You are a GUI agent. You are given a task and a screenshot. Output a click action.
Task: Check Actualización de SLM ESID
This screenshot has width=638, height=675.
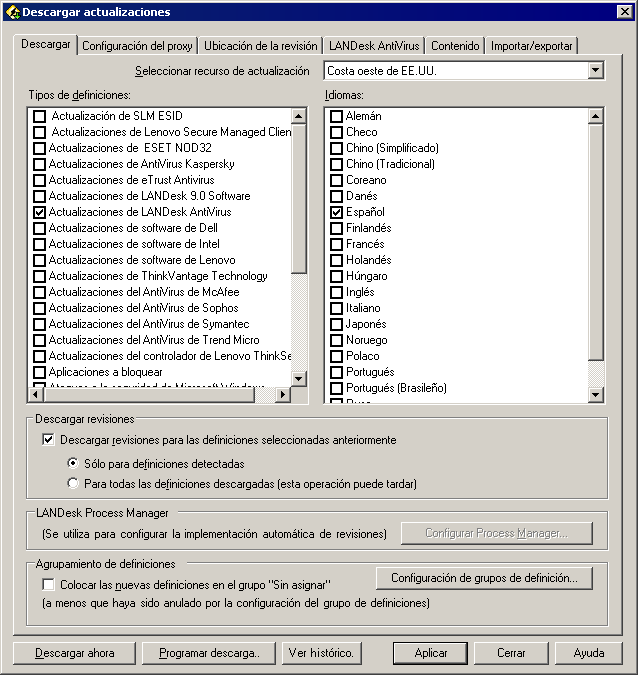(x=39, y=116)
